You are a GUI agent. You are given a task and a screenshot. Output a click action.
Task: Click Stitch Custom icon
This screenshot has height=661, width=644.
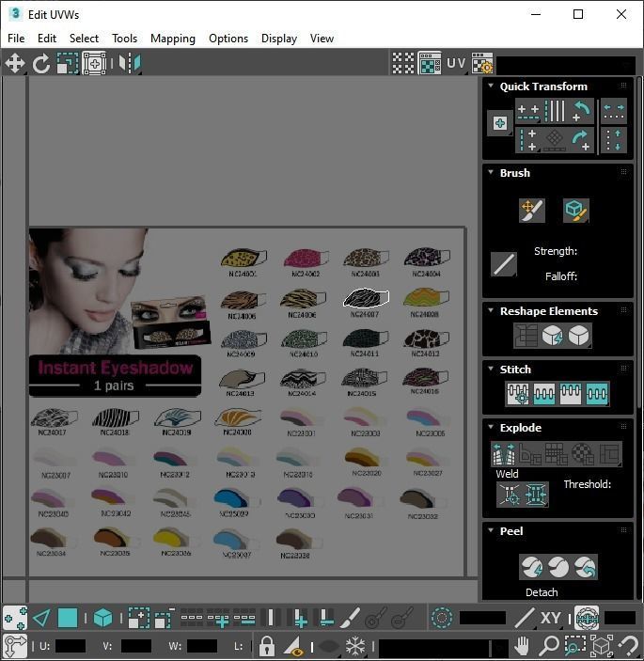coord(597,394)
